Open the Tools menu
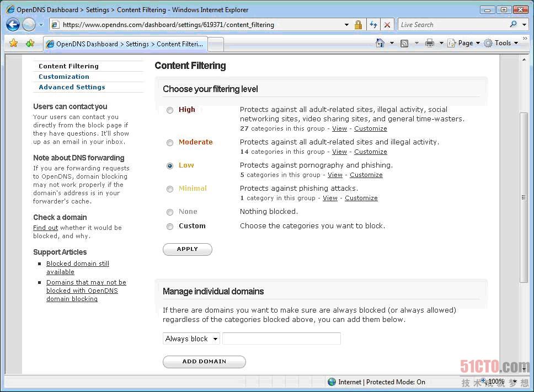The height and width of the screenshot is (392, 534). pyautogui.click(x=501, y=43)
